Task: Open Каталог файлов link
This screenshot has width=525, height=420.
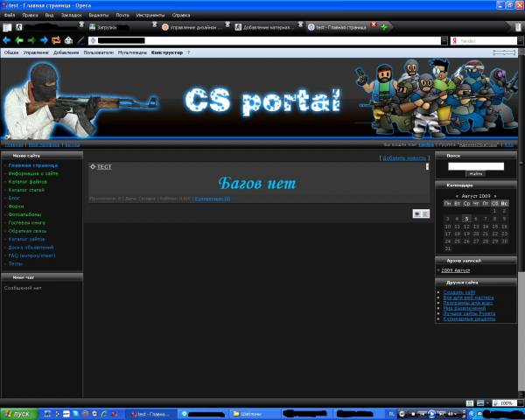Action: click(x=27, y=182)
